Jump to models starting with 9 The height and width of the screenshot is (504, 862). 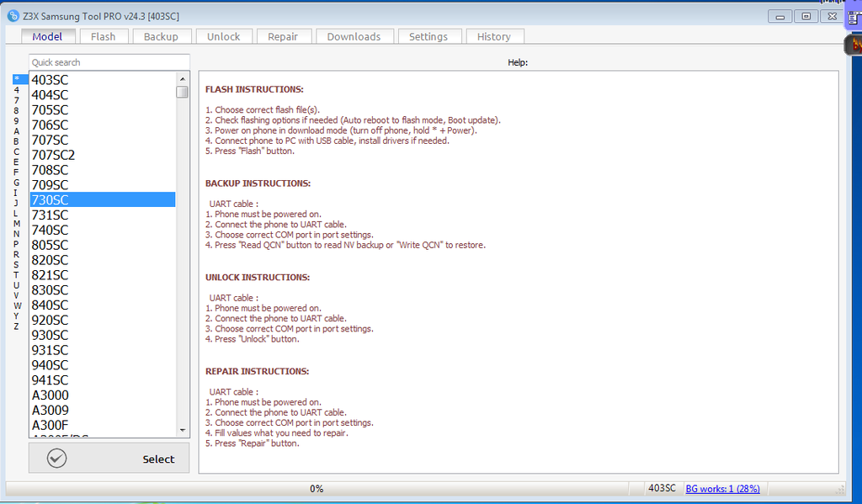(x=17, y=121)
